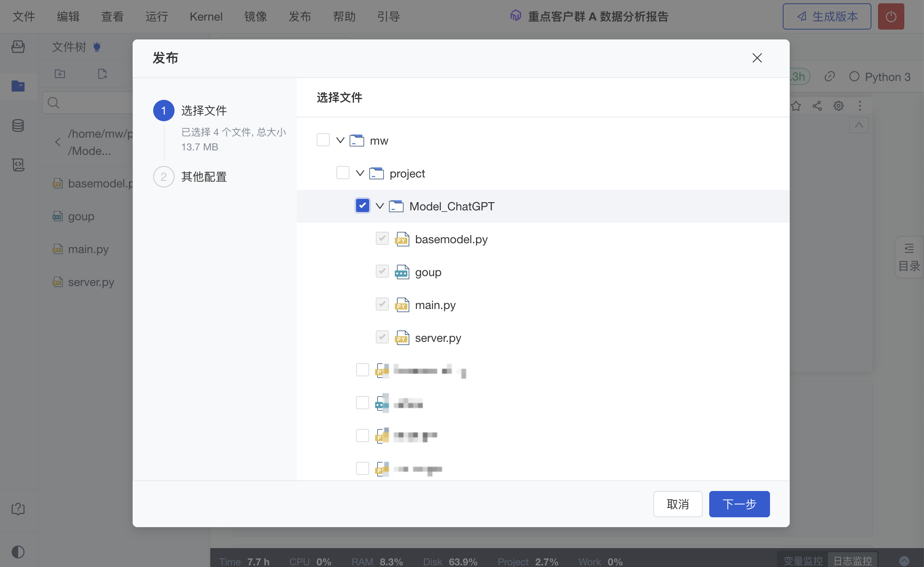Viewport: 924px width, 567px height.
Task: Click the share icon next to star
Action: point(817,106)
